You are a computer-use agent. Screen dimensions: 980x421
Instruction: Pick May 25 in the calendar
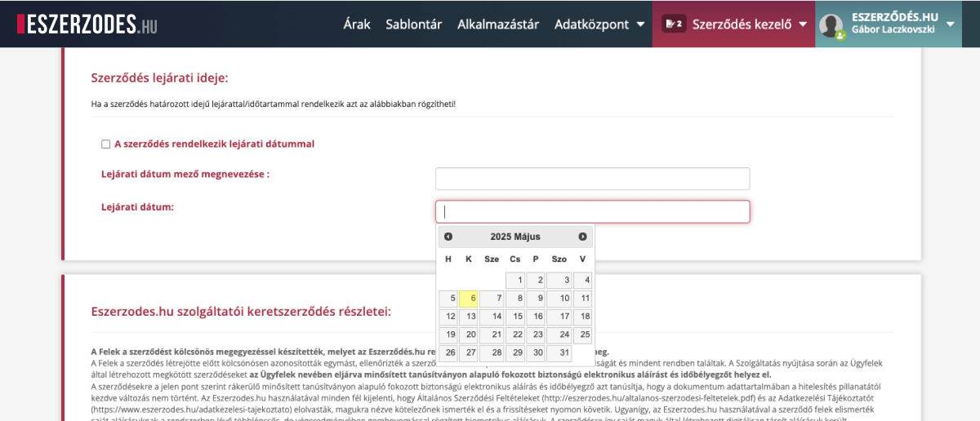click(582, 335)
